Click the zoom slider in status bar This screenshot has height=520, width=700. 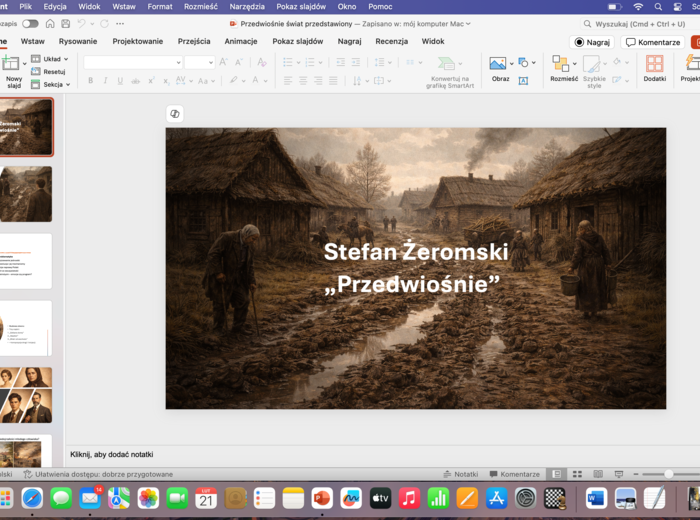(x=668, y=474)
